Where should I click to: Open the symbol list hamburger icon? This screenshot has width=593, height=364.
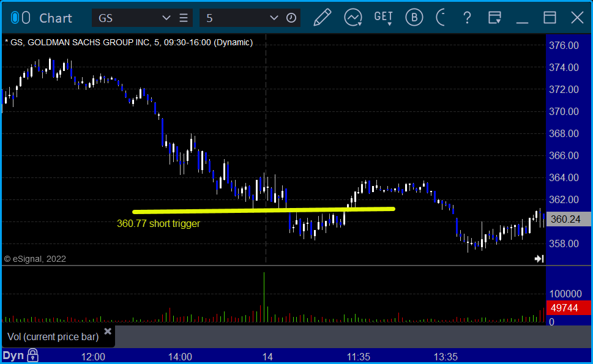click(184, 18)
